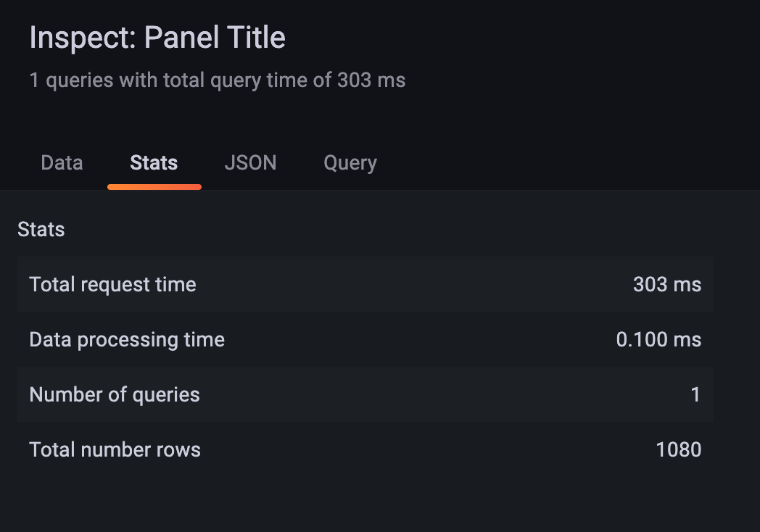Screen dimensions: 760x532
Task: Click the Data processing time label
Action: tap(126, 339)
